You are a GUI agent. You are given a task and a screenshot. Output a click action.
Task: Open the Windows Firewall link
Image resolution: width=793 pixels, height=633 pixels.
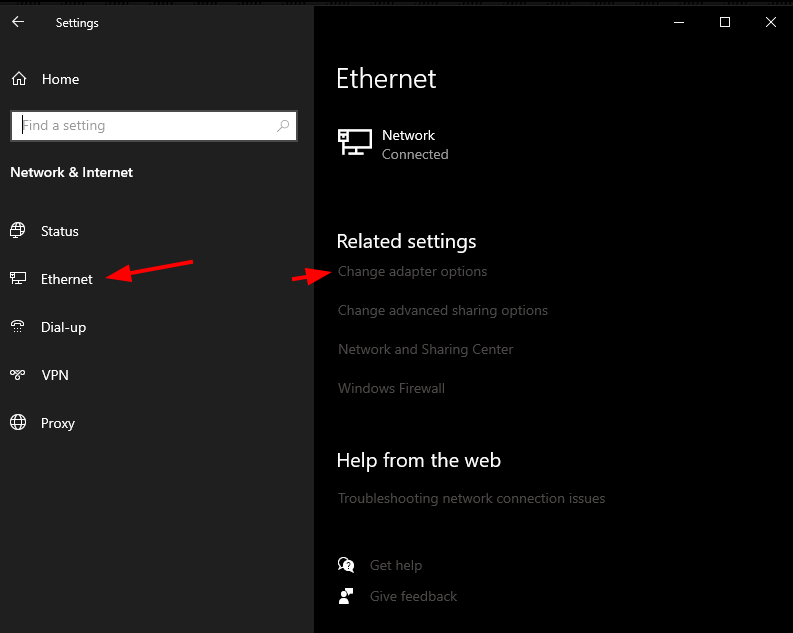coord(391,388)
